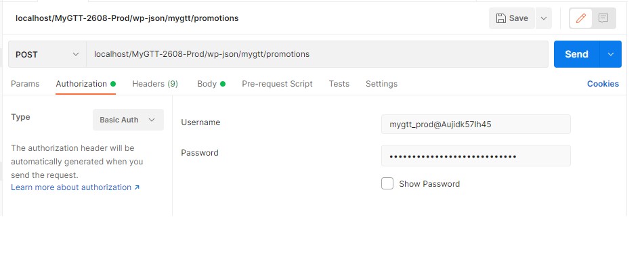
Task: Click the pencil edit icon
Action: coord(580,18)
